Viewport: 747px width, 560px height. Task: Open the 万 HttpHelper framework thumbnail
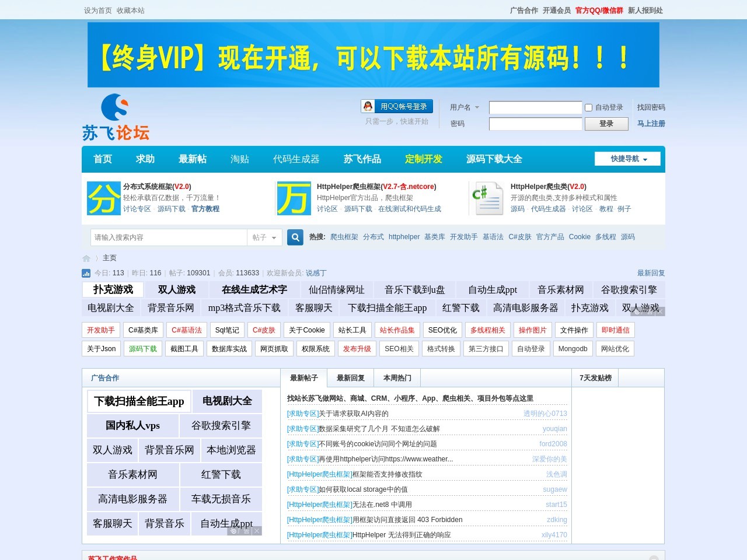294,198
